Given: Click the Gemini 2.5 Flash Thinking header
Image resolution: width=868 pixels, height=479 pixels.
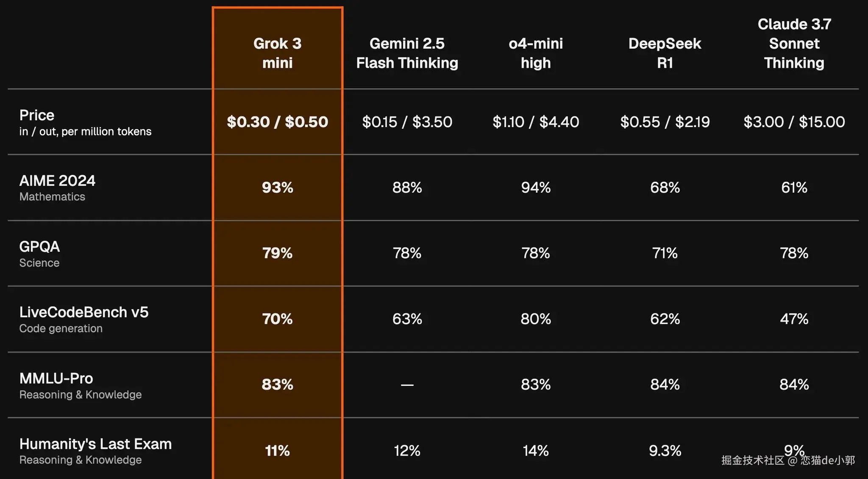Looking at the screenshot, I should [x=407, y=53].
